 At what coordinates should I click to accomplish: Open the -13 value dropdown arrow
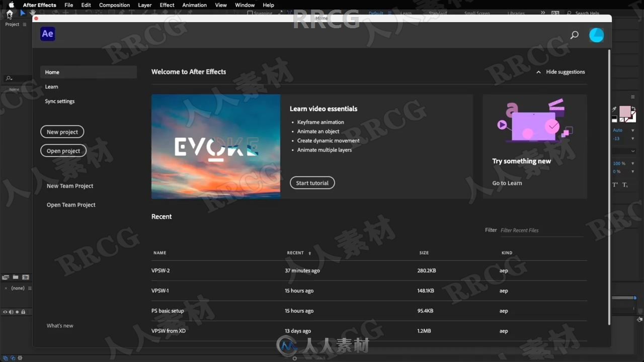[x=632, y=139]
